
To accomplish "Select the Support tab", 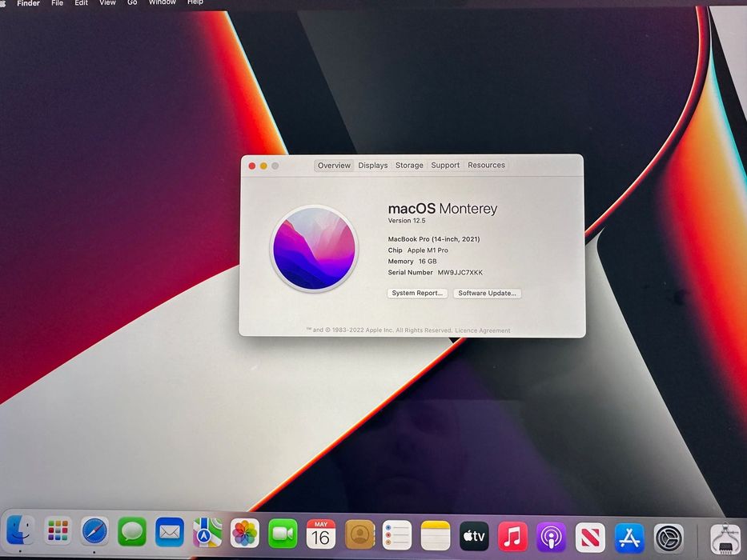I will click(445, 165).
